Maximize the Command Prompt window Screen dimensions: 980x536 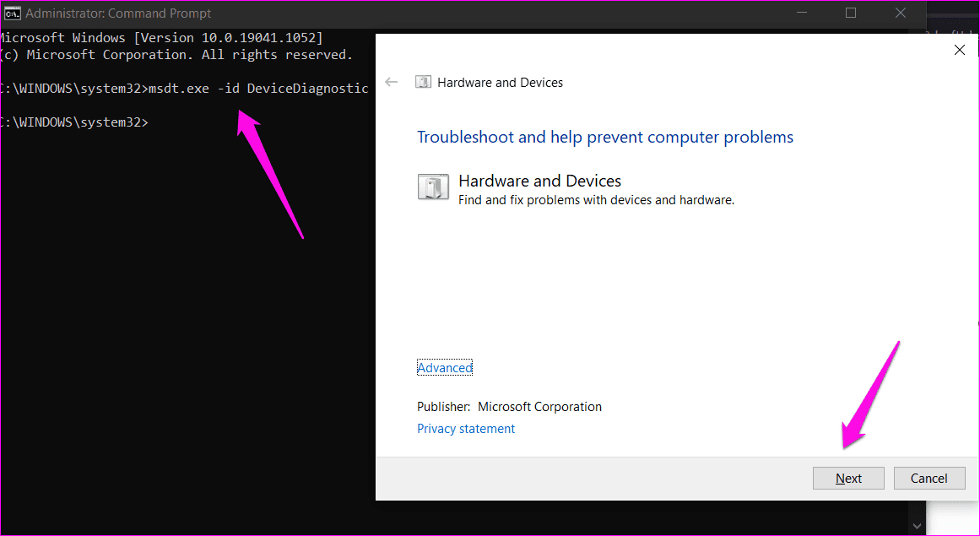point(851,14)
